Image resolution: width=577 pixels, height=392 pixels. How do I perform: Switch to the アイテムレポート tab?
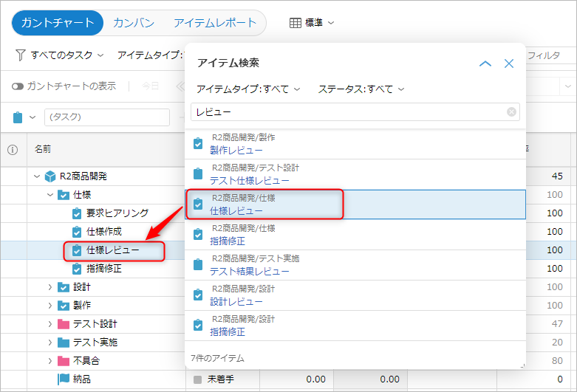[x=215, y=23]
